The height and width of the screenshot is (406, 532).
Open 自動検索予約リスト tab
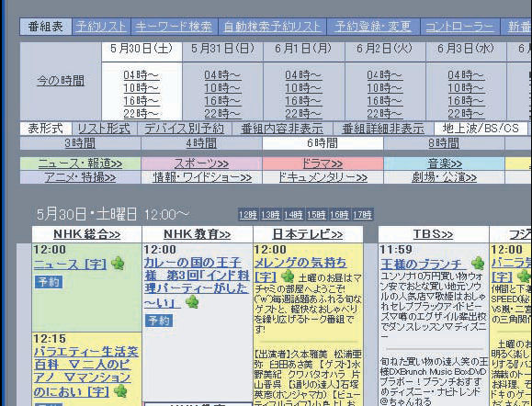pyautogui.click(x=272, y=27)
